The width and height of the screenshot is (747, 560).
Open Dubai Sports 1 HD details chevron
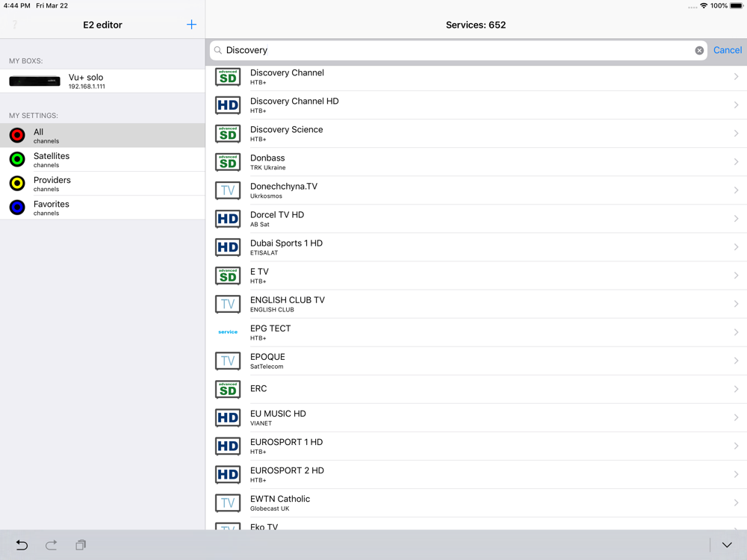[x=736, y=247]
